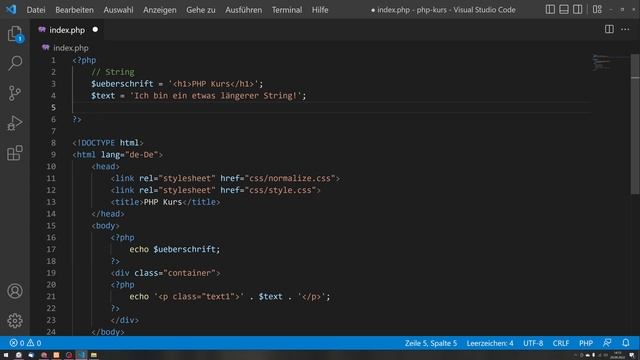Open errors and warnings status indicator
640x360 pixels.
click(25, 343)
